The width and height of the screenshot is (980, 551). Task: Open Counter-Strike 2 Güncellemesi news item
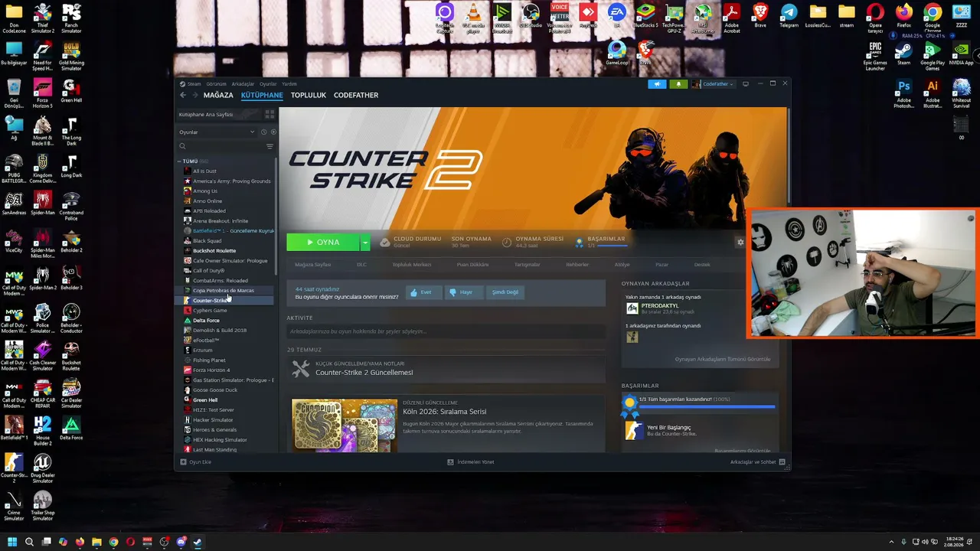[x=364, y=373]
